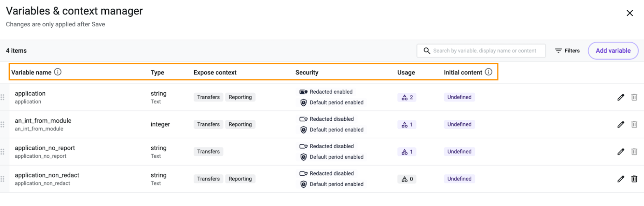Show info tooltip next to Initial content
The height and width of the screenshot is (206, 644).
[488, 72]
